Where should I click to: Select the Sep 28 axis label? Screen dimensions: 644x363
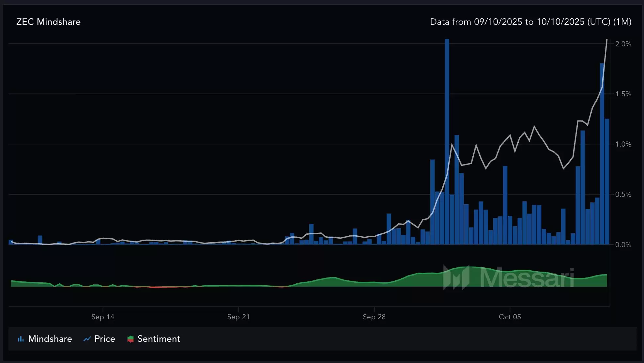click(374, 317)
